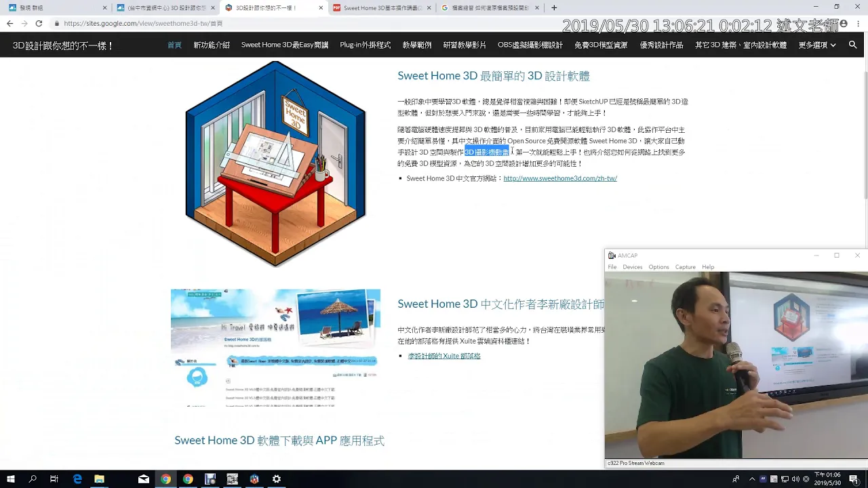Switch to the 發現 群組 tab

(x=58, y=8)
